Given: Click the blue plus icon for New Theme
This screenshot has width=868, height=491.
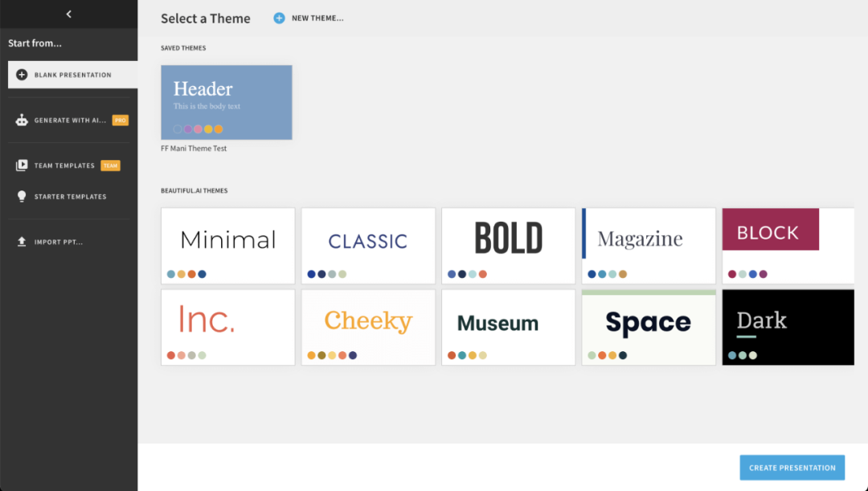Looking at the screenshot, I should [x=279, y=18].
